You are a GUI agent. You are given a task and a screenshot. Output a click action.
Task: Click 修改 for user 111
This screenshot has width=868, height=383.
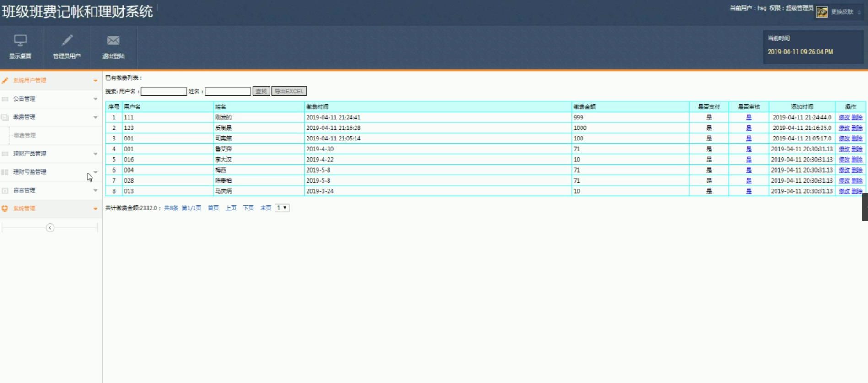point(844,118)
